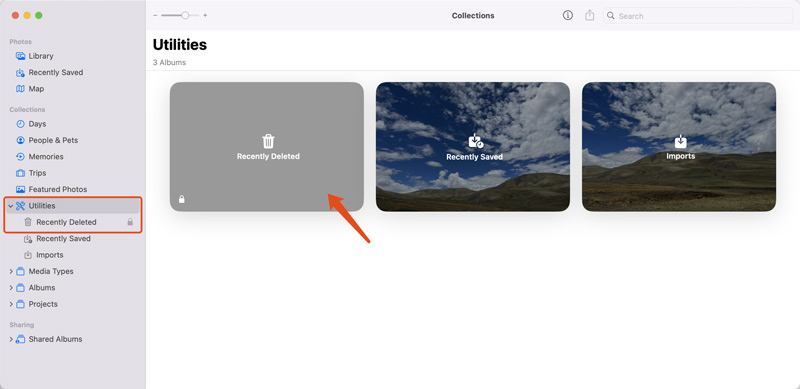Viewport: 800px width, 389px height.
Task: Collapse the Utilities group chevron
Action: (x=11, y=206)
